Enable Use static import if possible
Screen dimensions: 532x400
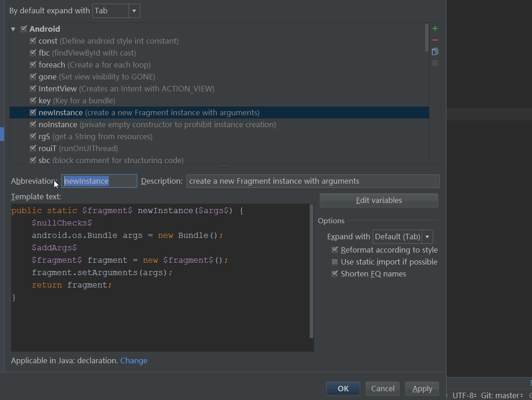335,262
